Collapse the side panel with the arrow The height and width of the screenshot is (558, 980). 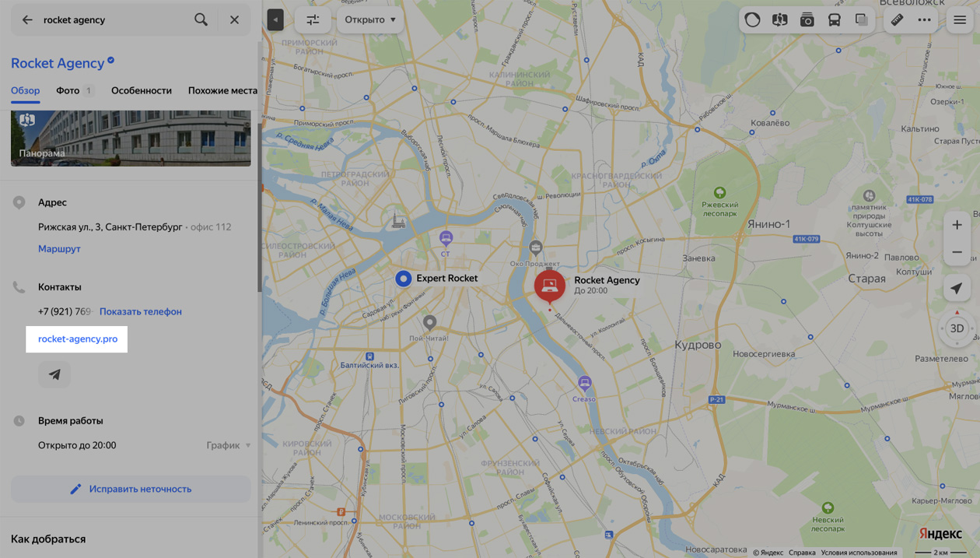click(275, 19)
